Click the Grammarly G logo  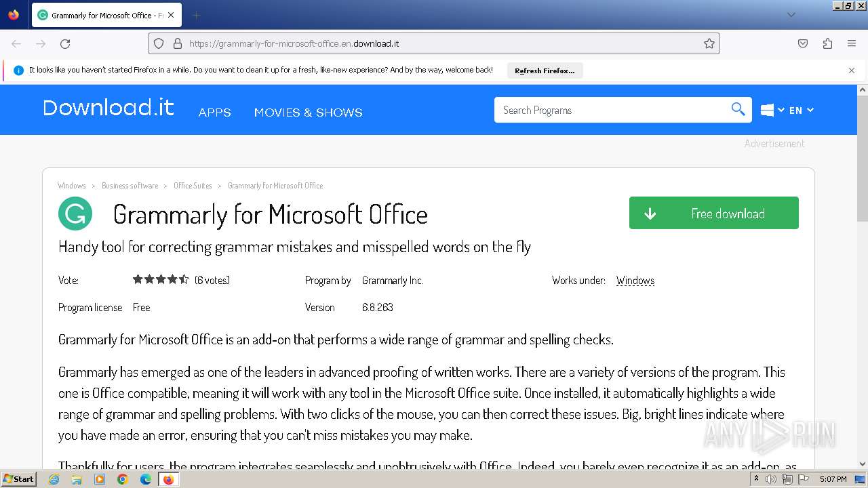[75, 213]
